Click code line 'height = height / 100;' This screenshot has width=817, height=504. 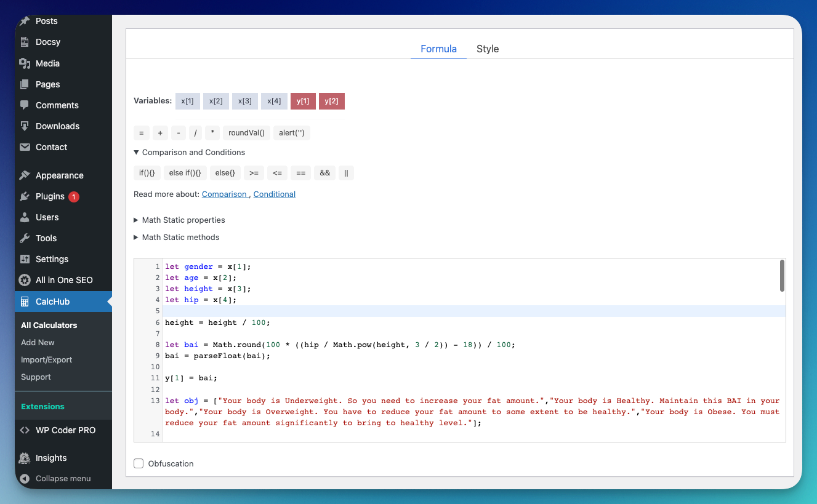coord(217,322)
